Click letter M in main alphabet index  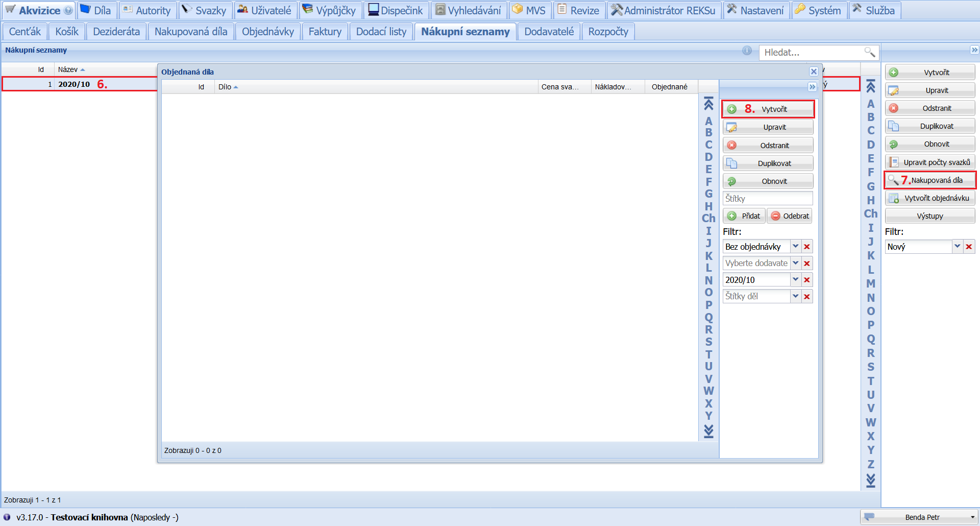pos(871,283)
